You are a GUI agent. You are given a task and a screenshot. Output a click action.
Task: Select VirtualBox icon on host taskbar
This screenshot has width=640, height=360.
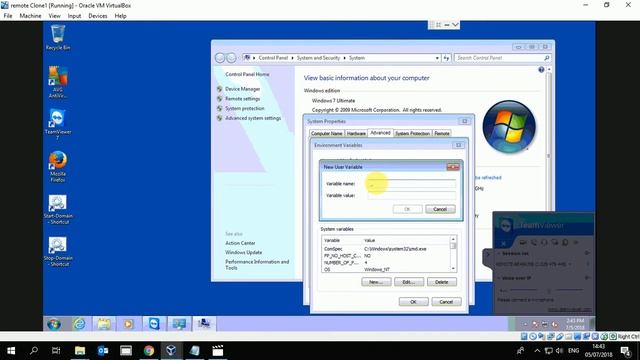coord(171,351)
